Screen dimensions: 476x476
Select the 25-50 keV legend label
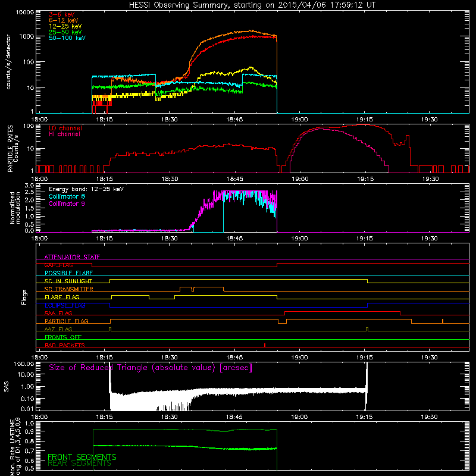(x=65, y=32)
